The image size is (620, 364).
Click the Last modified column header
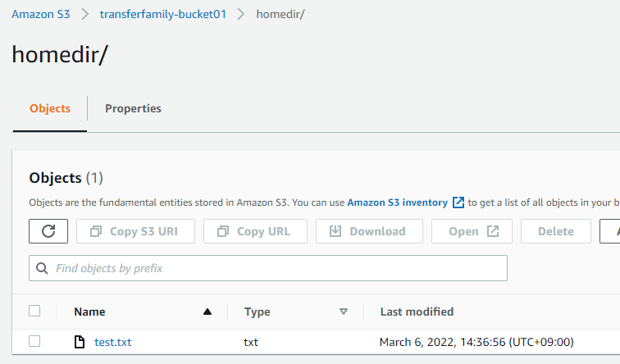pyautogui.click(x=417, y=312)
